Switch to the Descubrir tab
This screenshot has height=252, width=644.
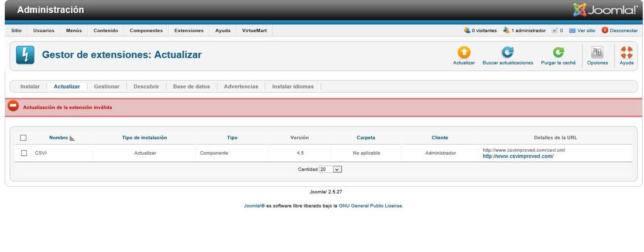click(146, 86)
